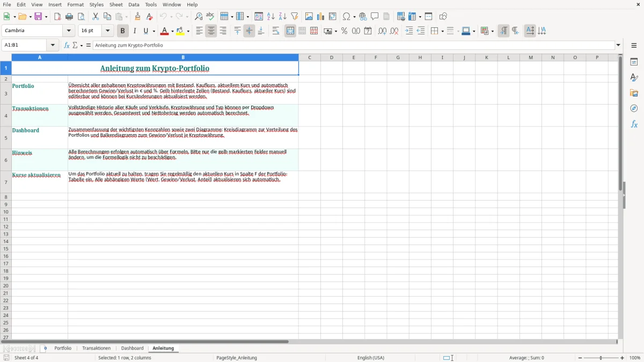
Task: Open the Properties sidebar deck
Action: [634, 62]
